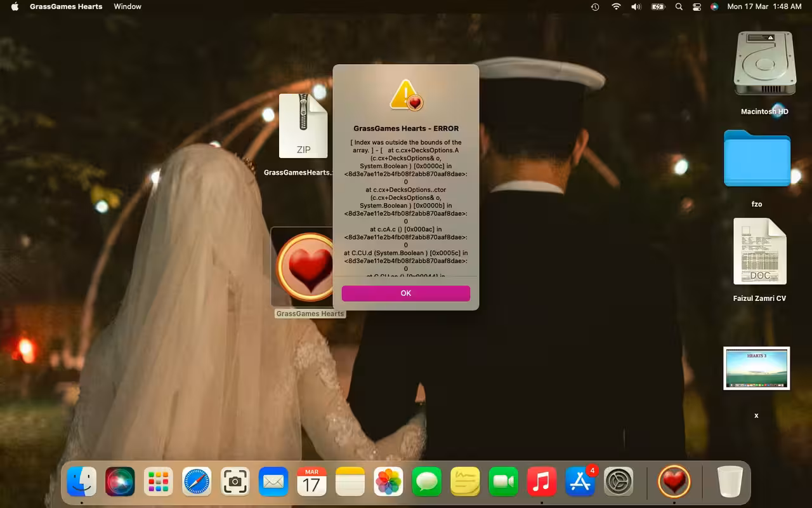Open Safari from the Dock
Viewport: 812px width, 508px height.
coord(197,481)
